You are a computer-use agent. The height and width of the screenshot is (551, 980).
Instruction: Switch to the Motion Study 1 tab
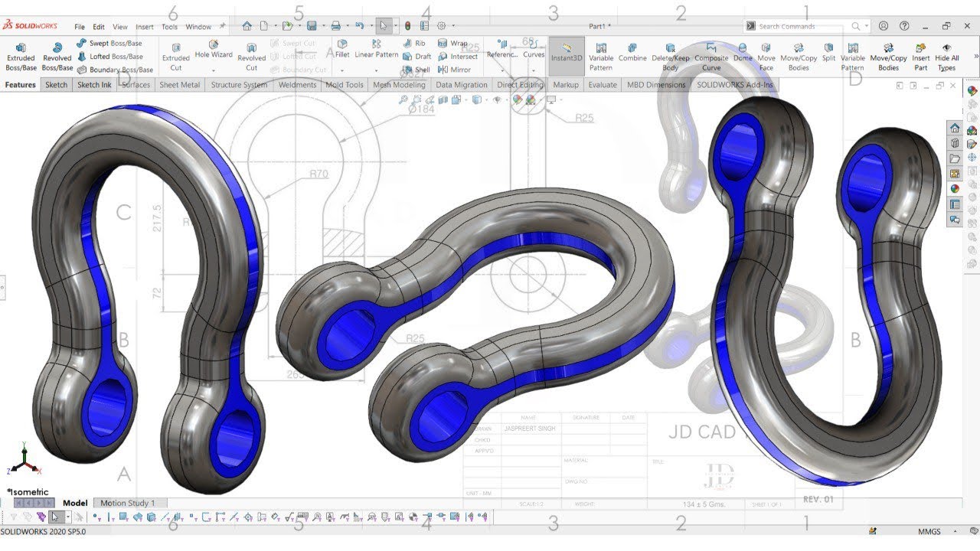point(128,503)
